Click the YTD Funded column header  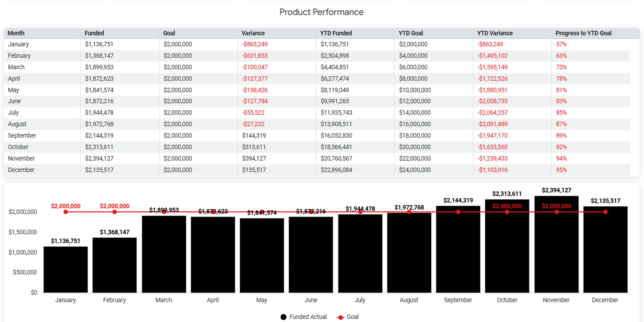pyautogui.click(x=336, y=33)
